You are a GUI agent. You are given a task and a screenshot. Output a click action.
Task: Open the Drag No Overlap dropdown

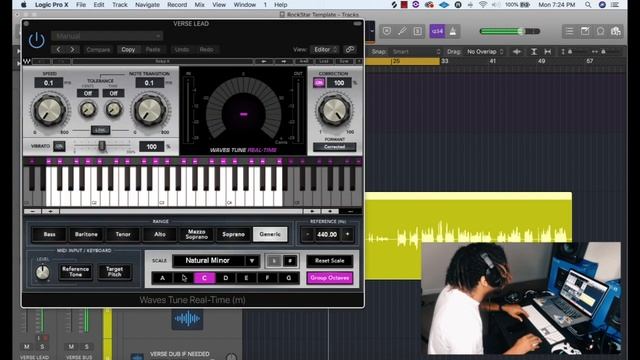pyautogui.click(x=485, y=51)
